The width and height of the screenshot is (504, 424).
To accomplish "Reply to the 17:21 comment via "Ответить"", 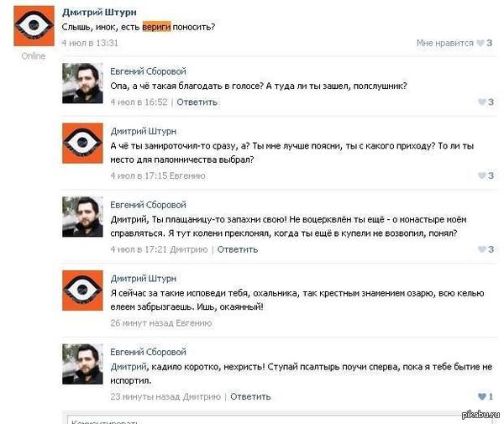I will click(x=237, y=249).
